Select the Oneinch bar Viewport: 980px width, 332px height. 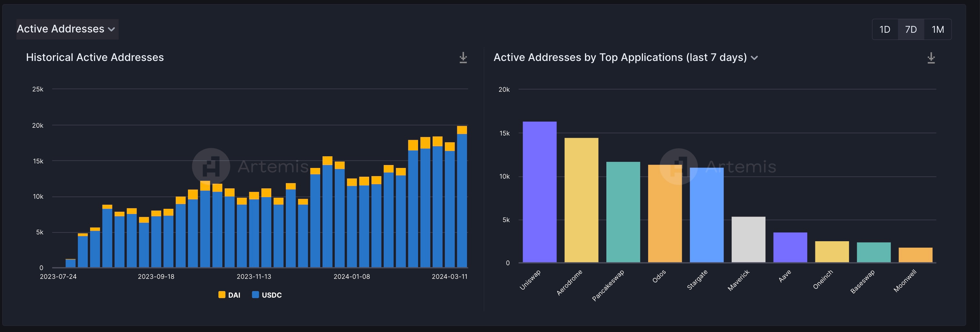coord(832,252)
